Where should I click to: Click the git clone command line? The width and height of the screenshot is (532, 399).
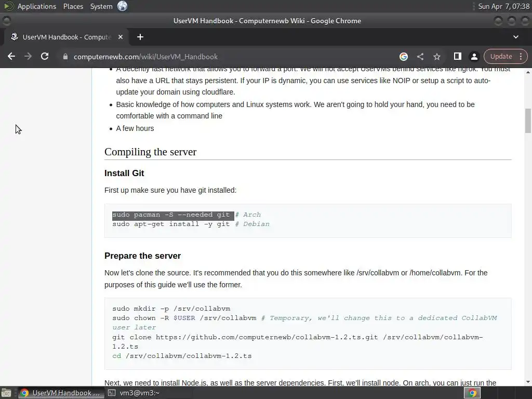(298, 342)
